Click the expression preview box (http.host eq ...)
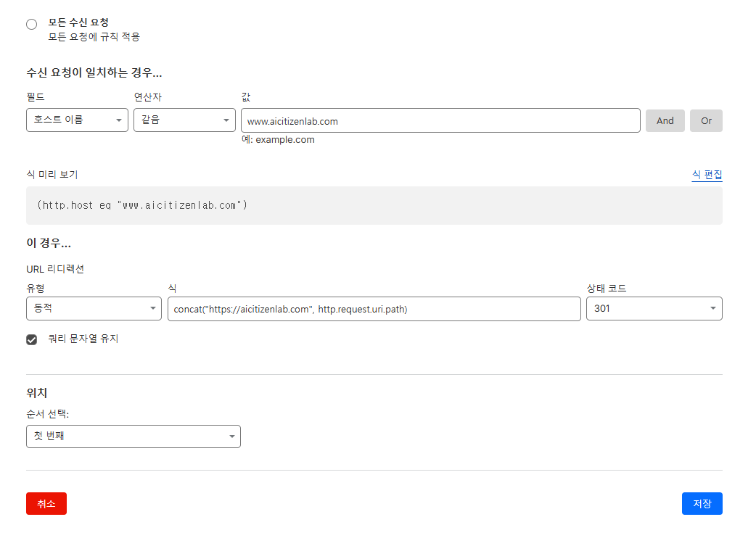This screenshot has width=756, height=538. click(374, 206)
